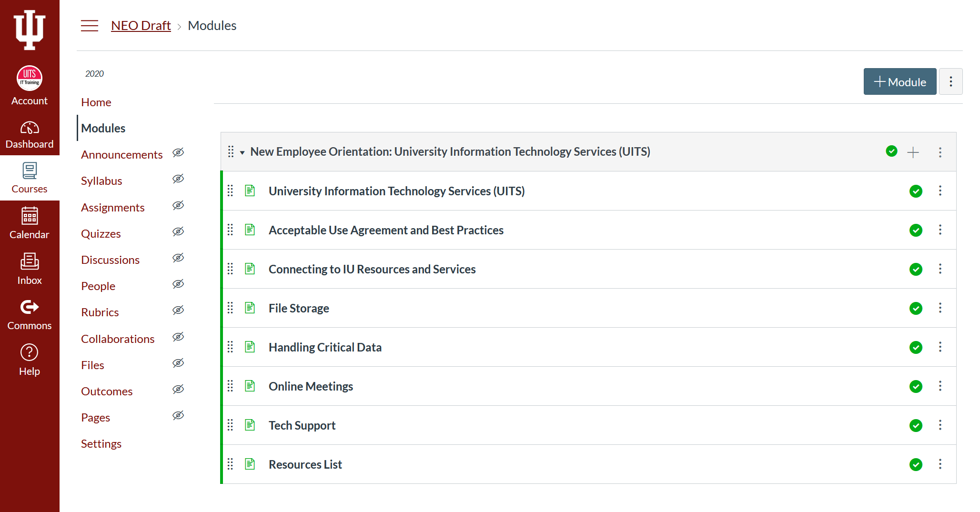Click page icon for Tech Support
The width and height of the screenshot is (980, 512).
250,425
